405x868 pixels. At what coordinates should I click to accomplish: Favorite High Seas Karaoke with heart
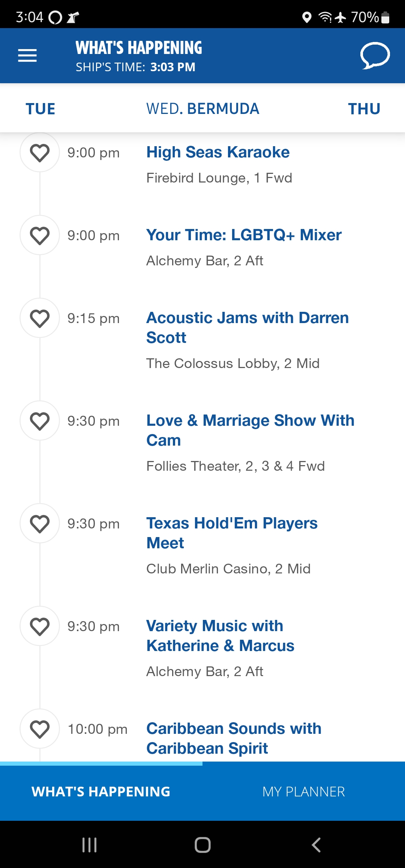tap(40, 153)
